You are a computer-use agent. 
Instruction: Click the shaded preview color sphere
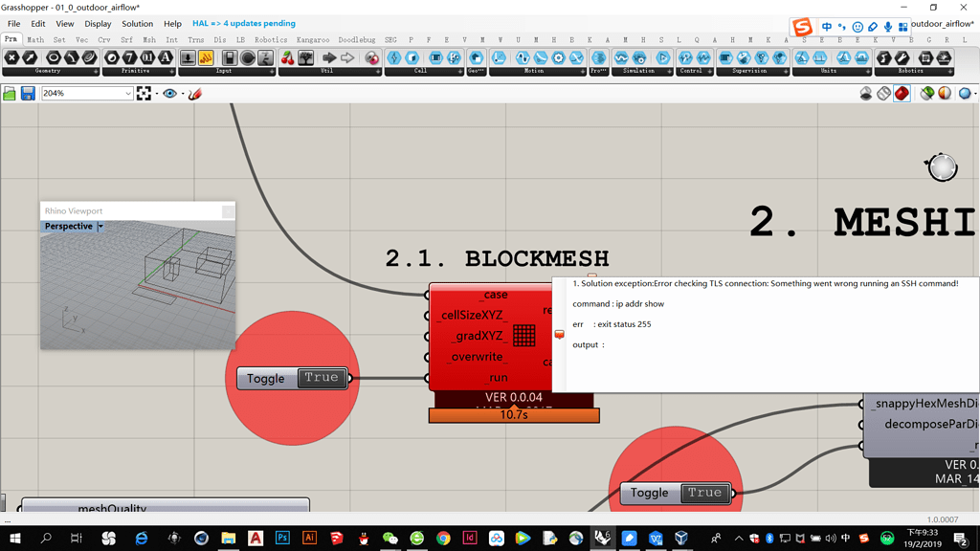[945, 93]
